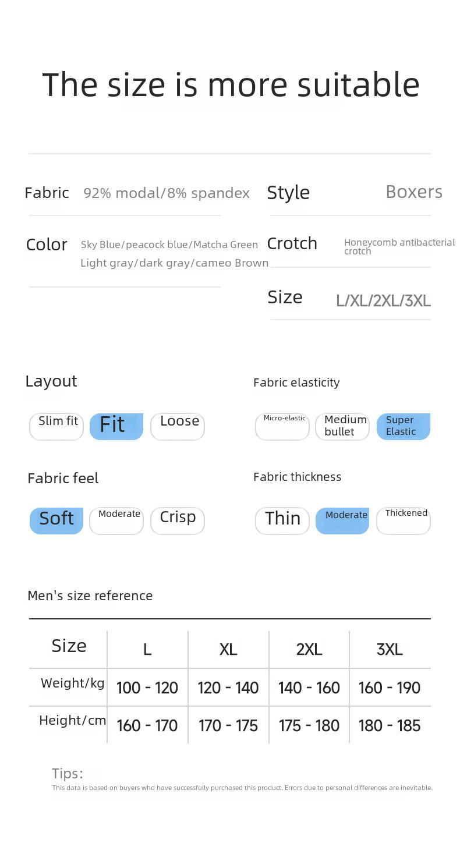
Task: Click the L/XL/2XL/3XL size value
Action: [x=383, y=301]
